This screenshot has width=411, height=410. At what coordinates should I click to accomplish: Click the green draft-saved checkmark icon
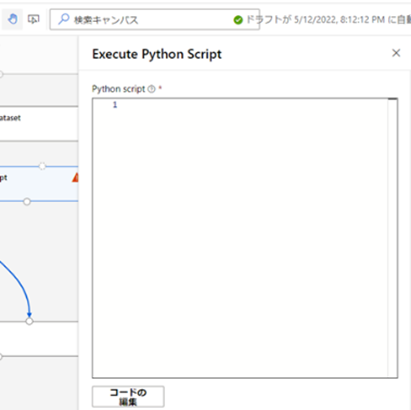(x=238, y=20)
